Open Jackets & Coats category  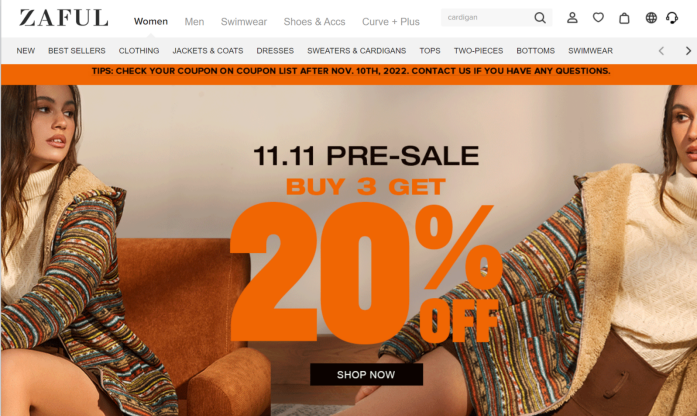(208, 51)
